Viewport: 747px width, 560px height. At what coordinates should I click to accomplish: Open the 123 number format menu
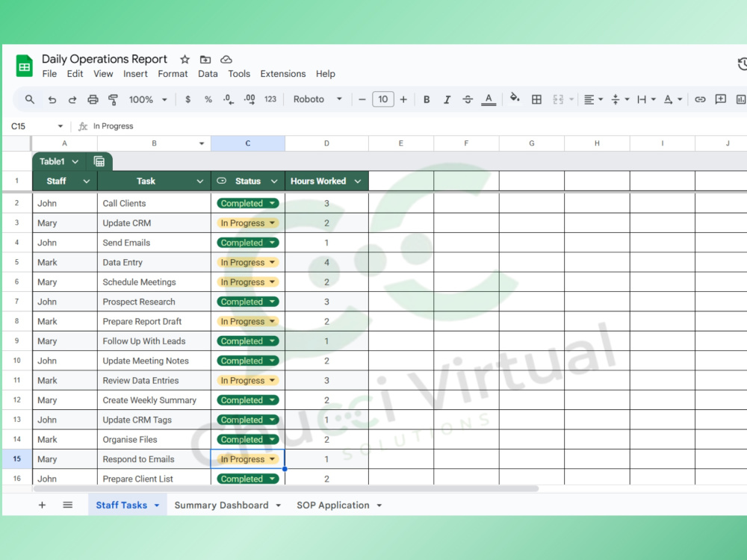click(x=270, y=99)
